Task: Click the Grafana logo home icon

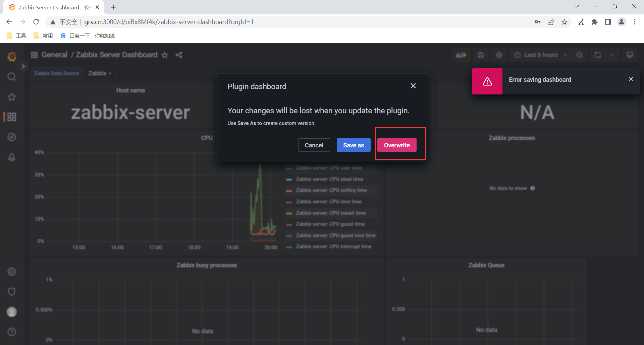Action: (x=12, y=57)
